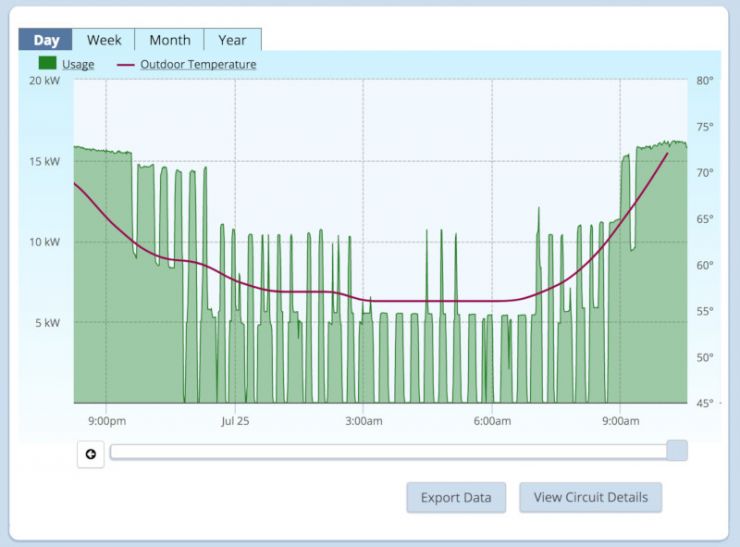Click the green Usage legend swatch
Viewport: 740px width, 547px height.
pos(47,63)
